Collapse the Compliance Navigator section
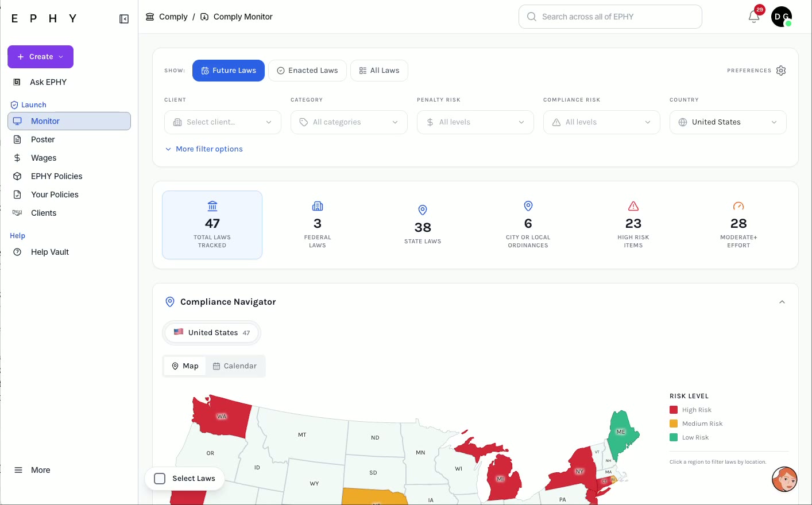Viewport: 812px width, 505px height. (x=782, y=302)
